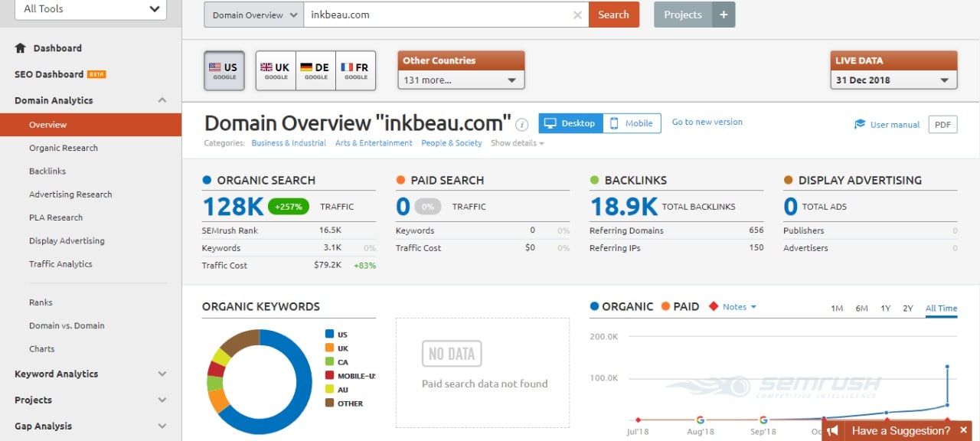Select the FR Google database
This screenshot has height=441, width=980.
click(x=356, y=70)
